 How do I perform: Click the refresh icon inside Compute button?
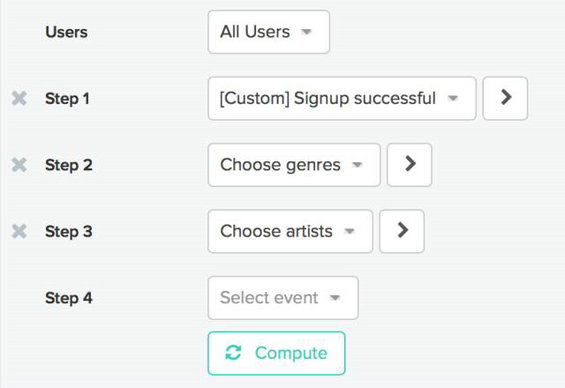[233, 353]
